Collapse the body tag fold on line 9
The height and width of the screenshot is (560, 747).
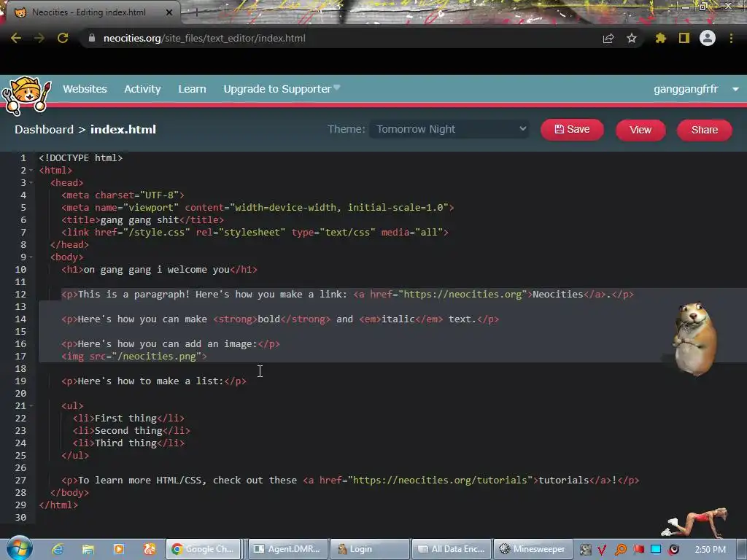click(31, 257)
